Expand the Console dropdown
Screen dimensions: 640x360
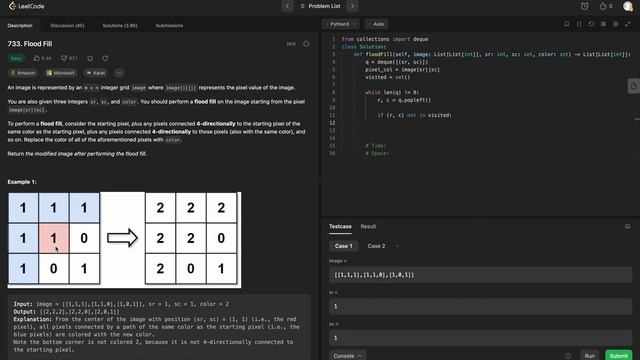coord(347,356)
